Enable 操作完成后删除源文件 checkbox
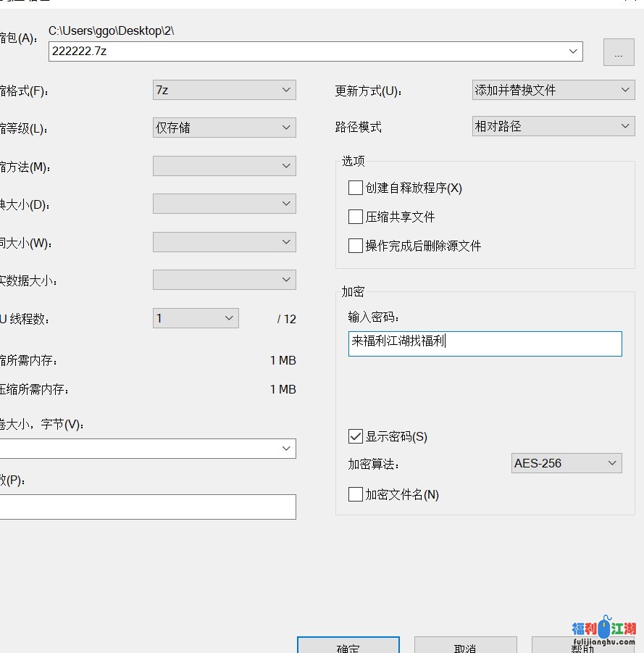 pyautogui.click(x=356, y=246)
